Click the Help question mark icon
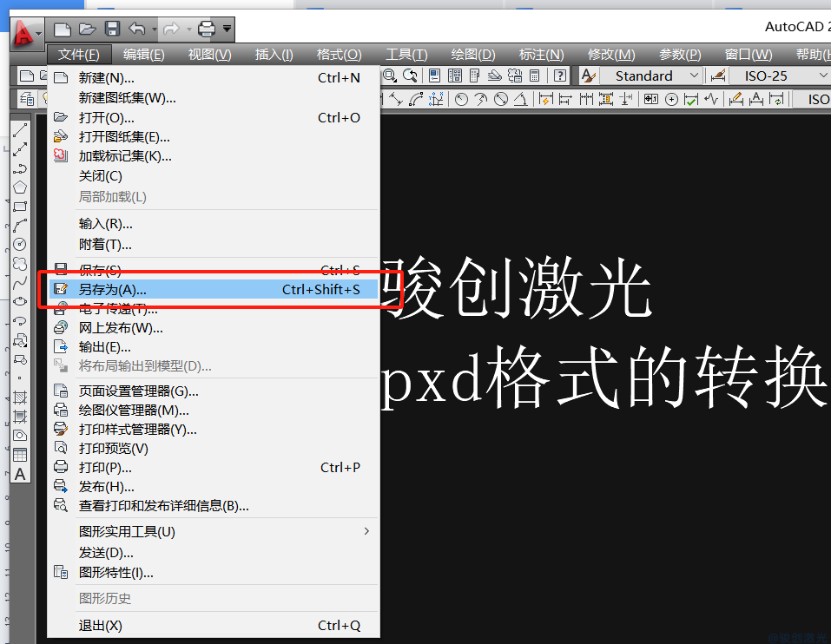This screenshot has width=831, height=644. click(x=560, y=76)
